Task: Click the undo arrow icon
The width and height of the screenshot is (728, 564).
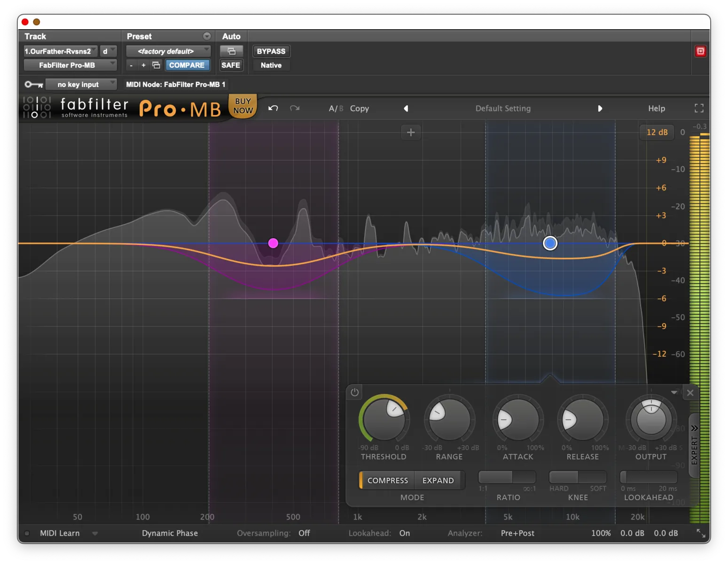Action: click(x=273, y=108)
